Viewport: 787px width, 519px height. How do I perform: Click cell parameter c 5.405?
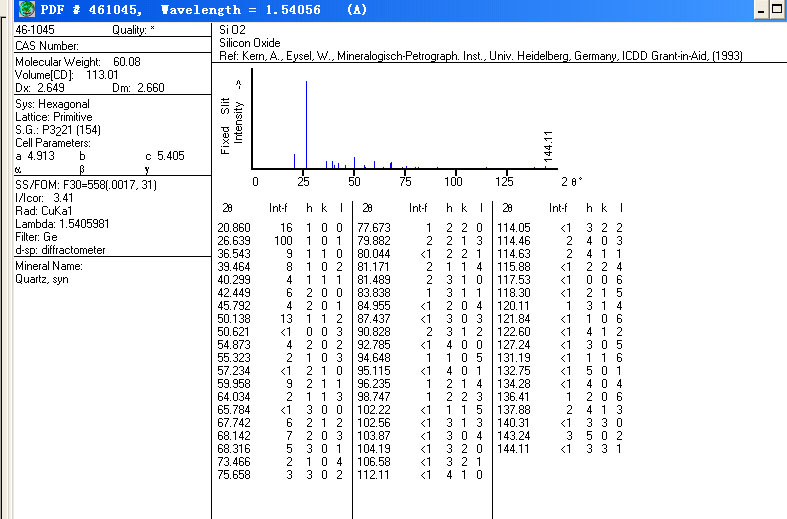coord(165,156)
